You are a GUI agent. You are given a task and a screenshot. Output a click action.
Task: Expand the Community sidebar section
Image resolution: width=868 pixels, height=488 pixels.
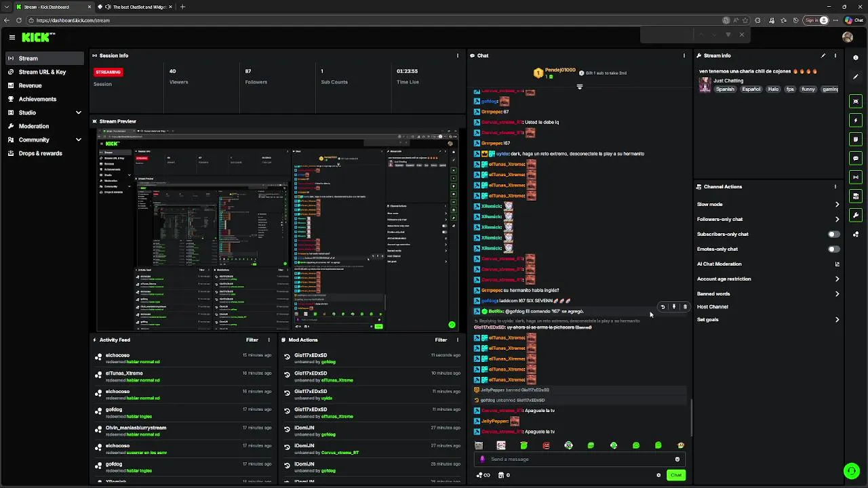coord(79,140)
